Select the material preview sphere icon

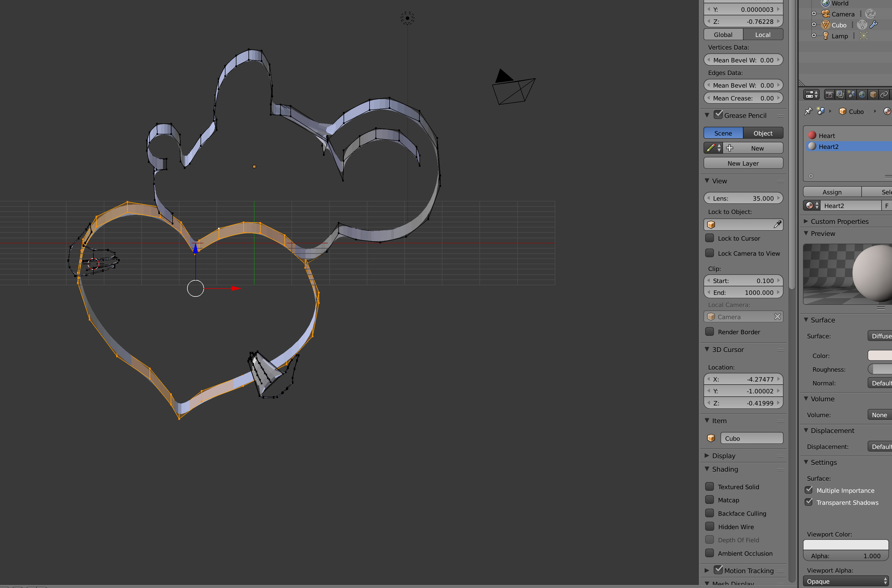(x=874, y=273)
